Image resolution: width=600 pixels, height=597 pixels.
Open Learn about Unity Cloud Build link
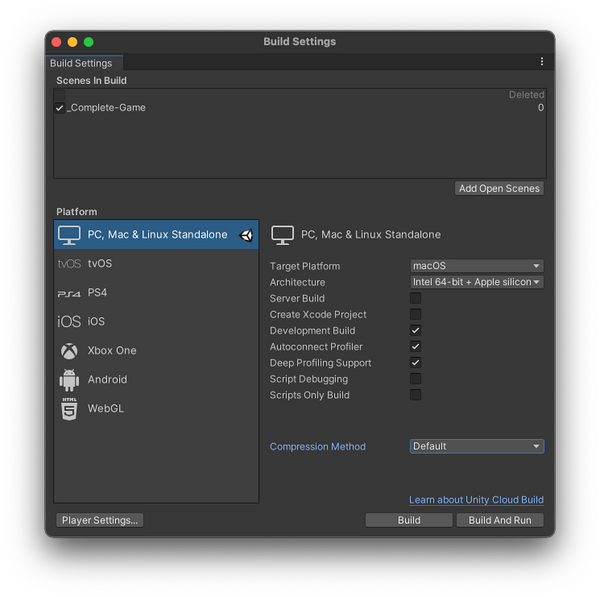(476, 500)
